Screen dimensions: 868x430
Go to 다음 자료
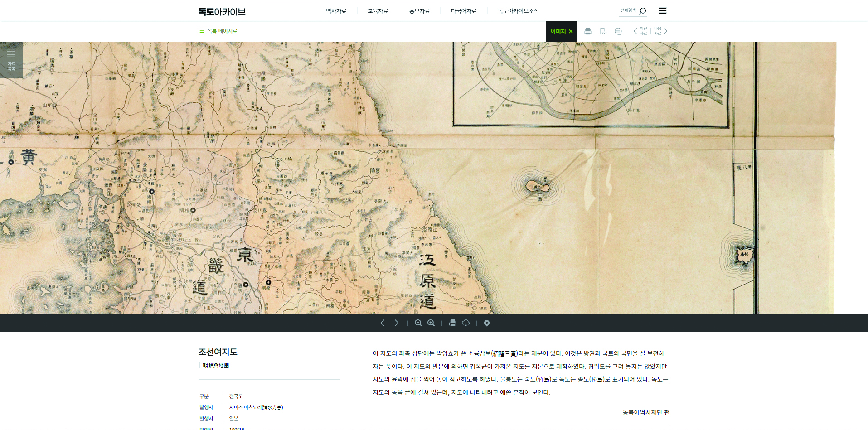pyautogui.click(x=661, y=31)
